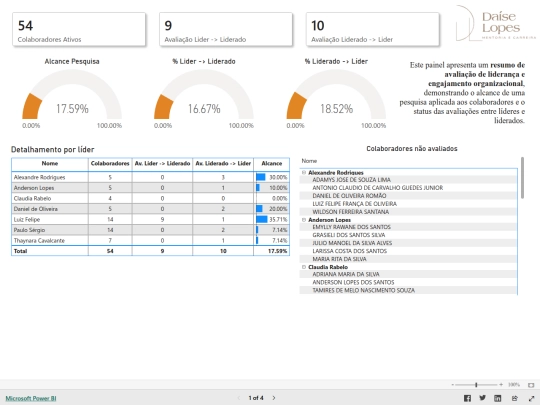Sort by Av. Lider -> Liderado header

pyautogui.click(x=162, y=164)
